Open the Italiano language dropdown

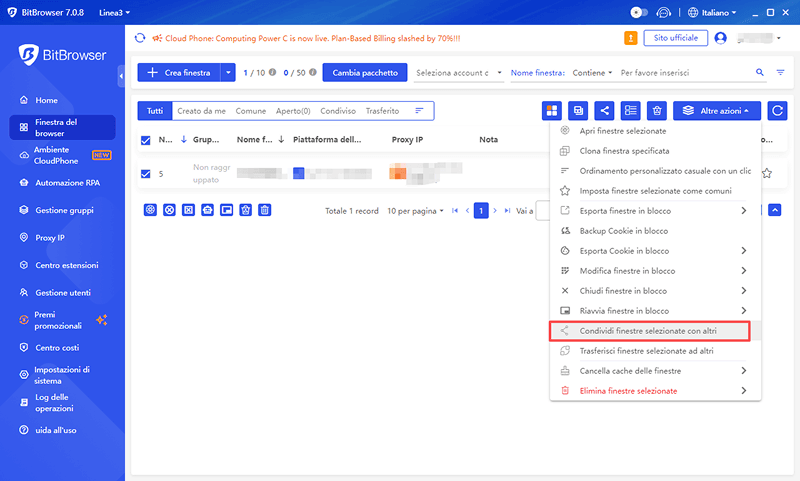point(713,12)
